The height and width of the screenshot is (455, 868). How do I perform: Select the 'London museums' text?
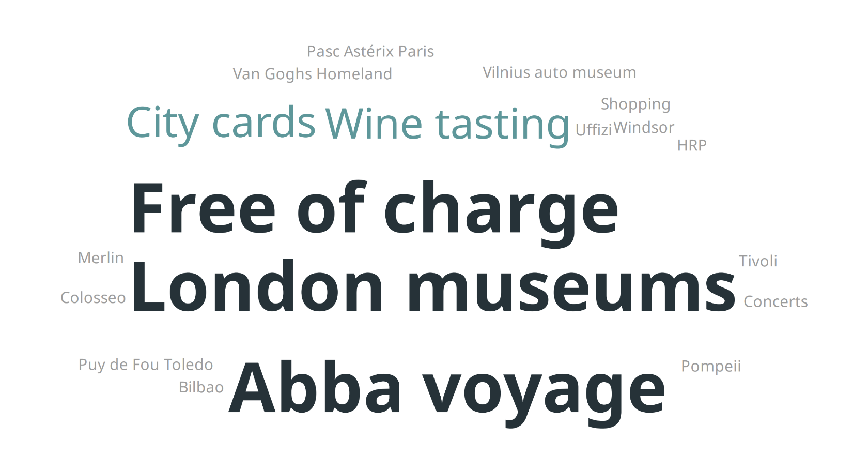433,286
